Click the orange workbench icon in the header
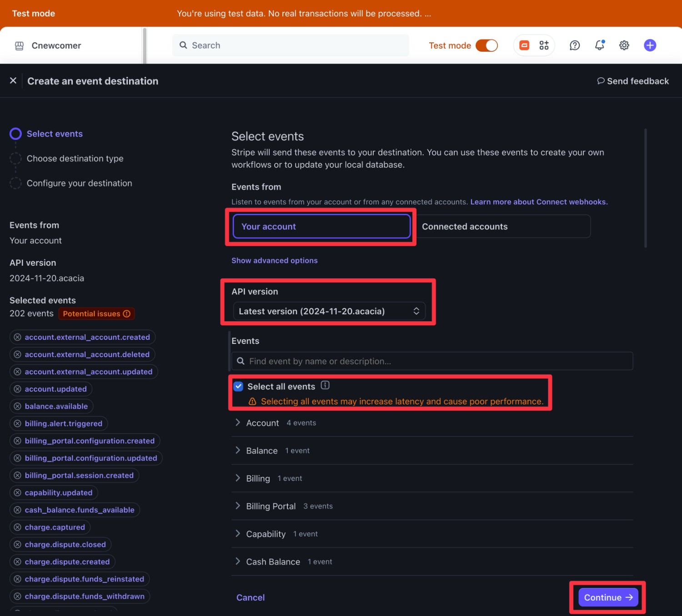This screenshot has height=616, width=682. [x=524, y=45]
